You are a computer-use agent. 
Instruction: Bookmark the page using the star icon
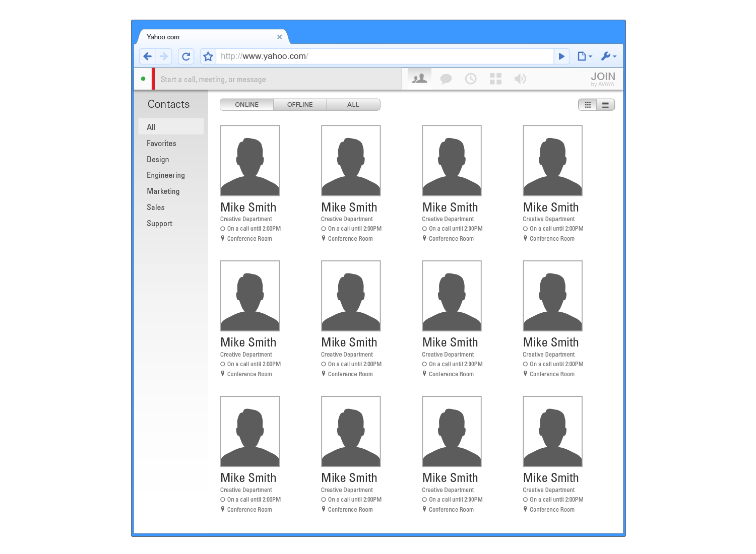pyautogui.click(x=208, y=56)
